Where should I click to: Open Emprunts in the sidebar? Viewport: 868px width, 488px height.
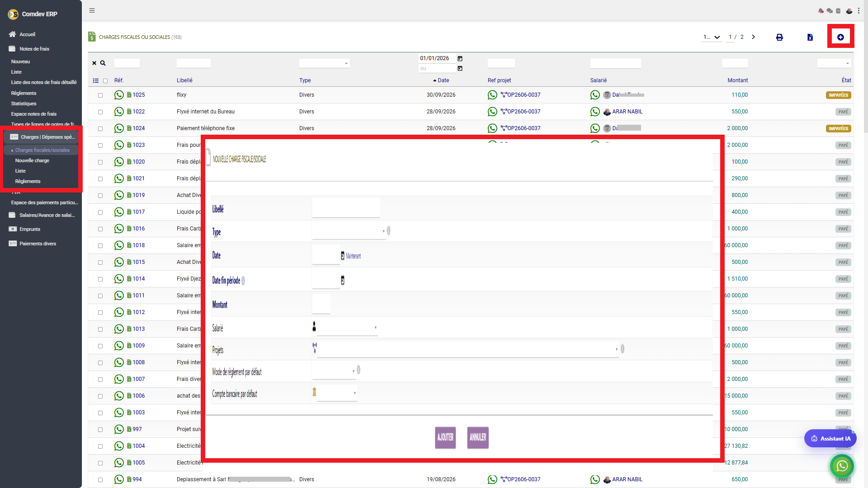click(24, 229)
